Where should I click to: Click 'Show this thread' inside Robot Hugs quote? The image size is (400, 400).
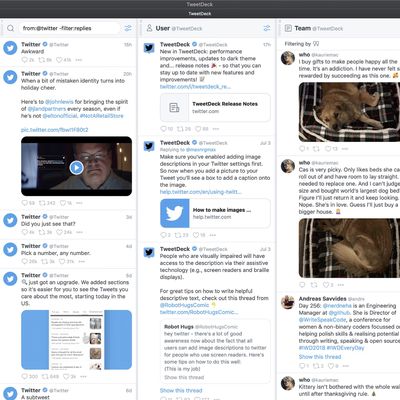click(184, 377)
